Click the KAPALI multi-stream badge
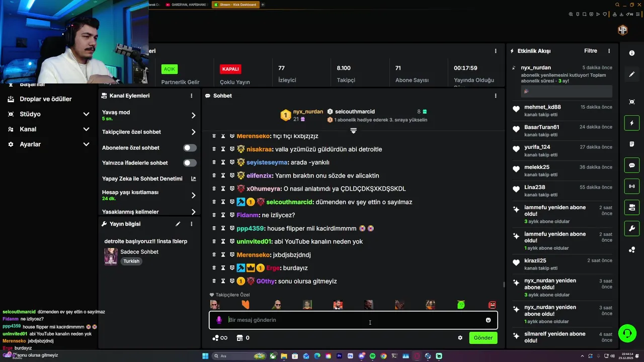The height and width of the screenshot is (362, 644). pos(230,69)
